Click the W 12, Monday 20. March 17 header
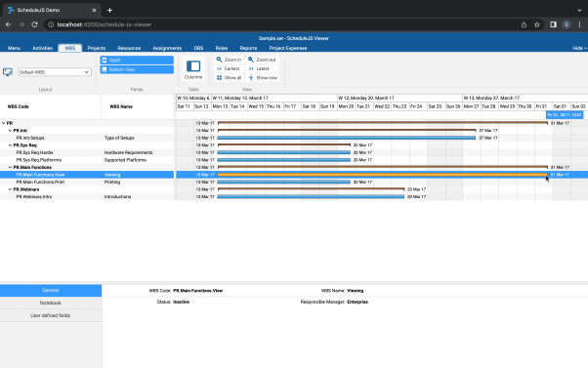Viewport: 588px width, 368px height. 399,98
